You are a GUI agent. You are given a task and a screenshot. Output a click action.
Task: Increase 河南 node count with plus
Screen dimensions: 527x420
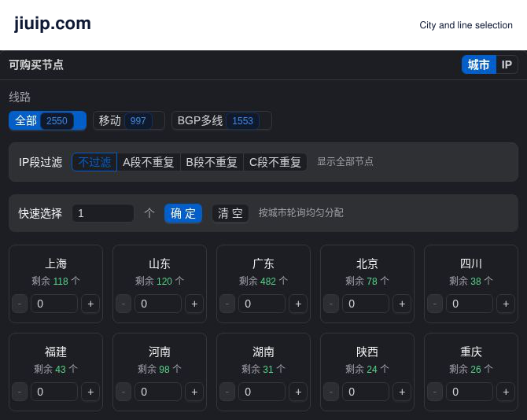[194, 392]
